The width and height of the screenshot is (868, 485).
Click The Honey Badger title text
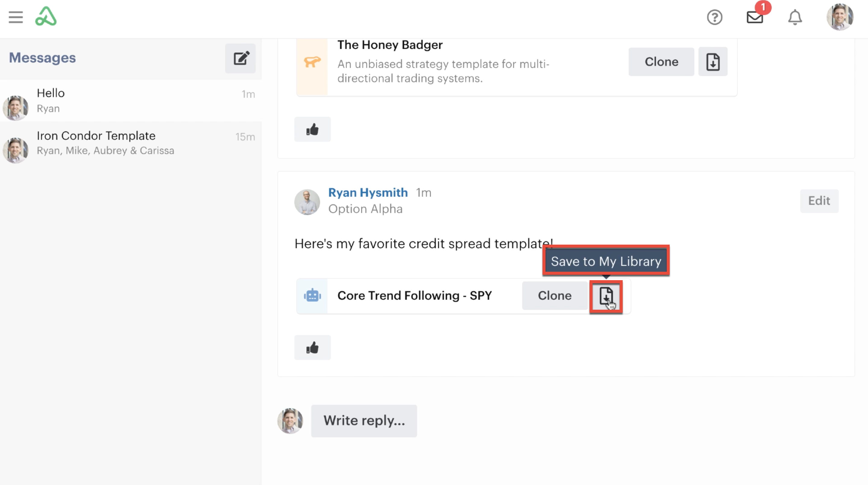[390, 45]
